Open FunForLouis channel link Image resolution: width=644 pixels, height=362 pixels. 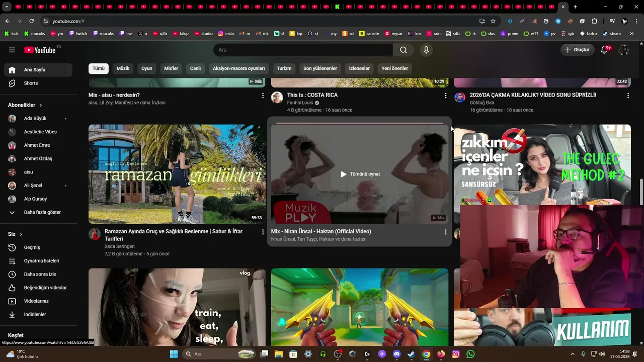tap(300, 103)
